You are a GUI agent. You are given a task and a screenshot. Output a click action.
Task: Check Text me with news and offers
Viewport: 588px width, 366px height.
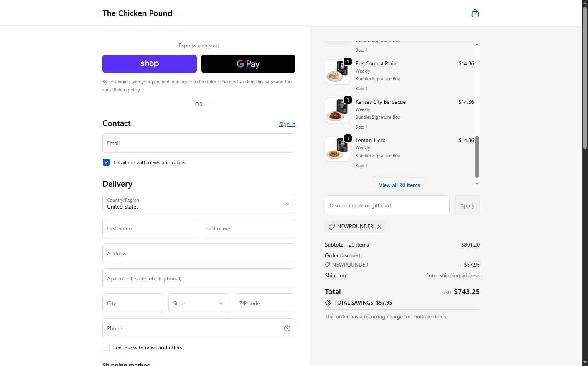coord(106,348)
